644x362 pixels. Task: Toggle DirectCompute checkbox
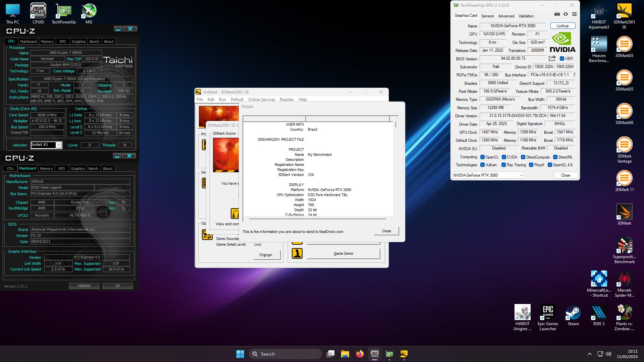(523, 157)
